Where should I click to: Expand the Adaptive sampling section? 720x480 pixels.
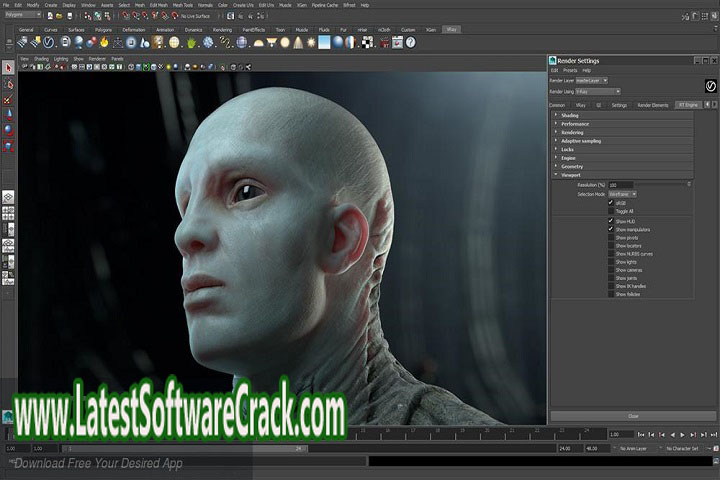[x=622, y=141]
